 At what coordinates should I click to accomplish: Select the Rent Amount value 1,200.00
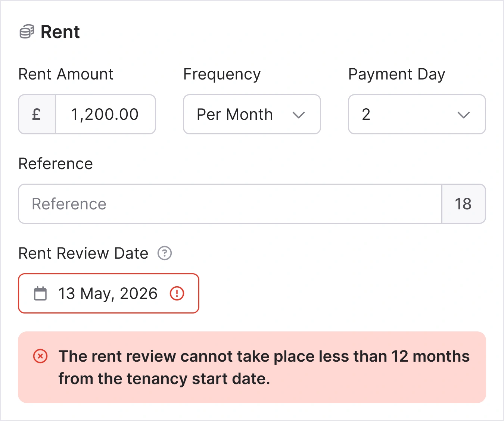[105, 114]
